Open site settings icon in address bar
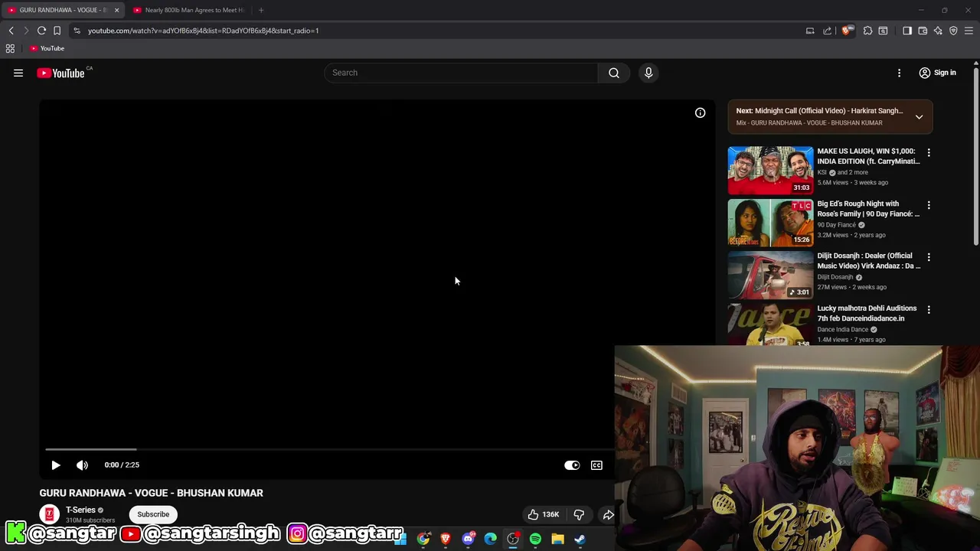Image resolution: width=980 pixels, height=551 pixels. coord(77,31)
